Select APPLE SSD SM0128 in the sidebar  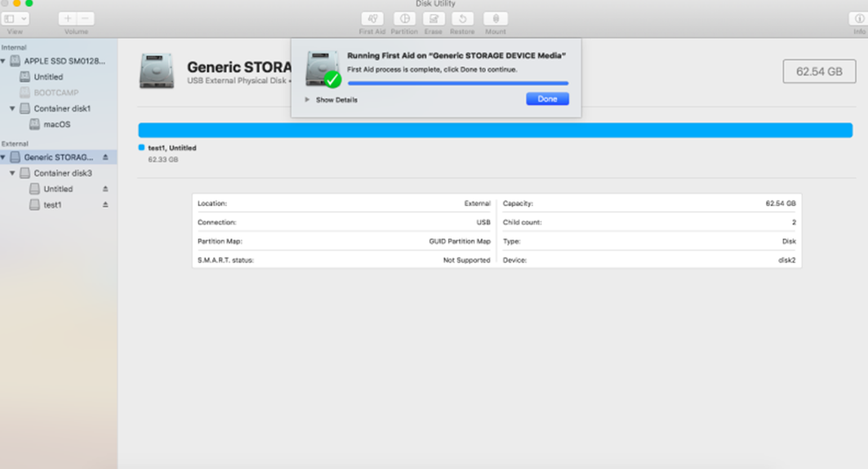(x=59, y=61)
